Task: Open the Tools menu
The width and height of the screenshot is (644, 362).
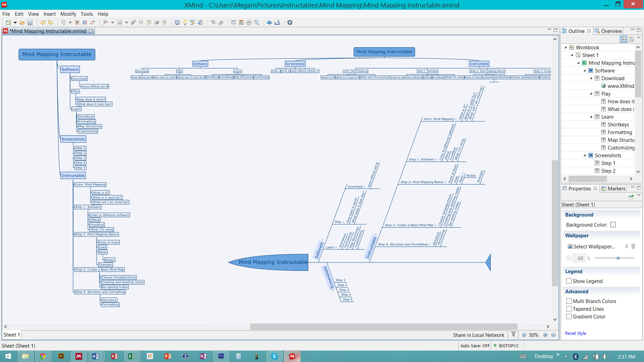Action: [87, 14]
